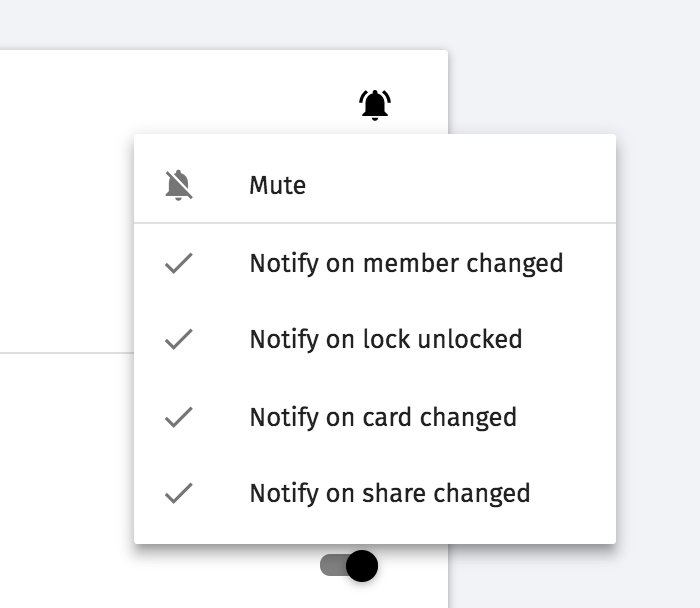The image size is (700, 608).
Task: Mute all notifications via Mute text
Action: click(x=278, y=185)
